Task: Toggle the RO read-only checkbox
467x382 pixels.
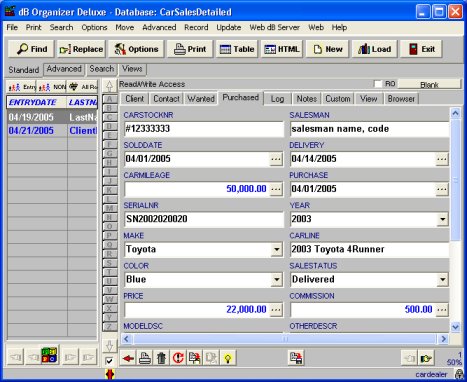Action: tap(378, 84)
